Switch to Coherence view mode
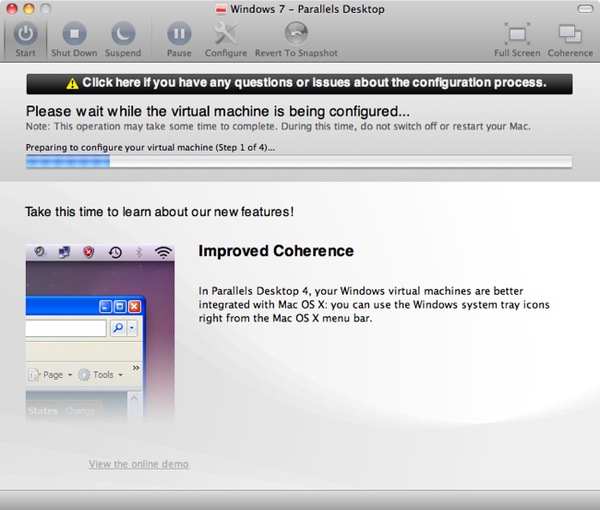This screenshot has height=510, width=600. pyautogui.click(x=570, y=34)
